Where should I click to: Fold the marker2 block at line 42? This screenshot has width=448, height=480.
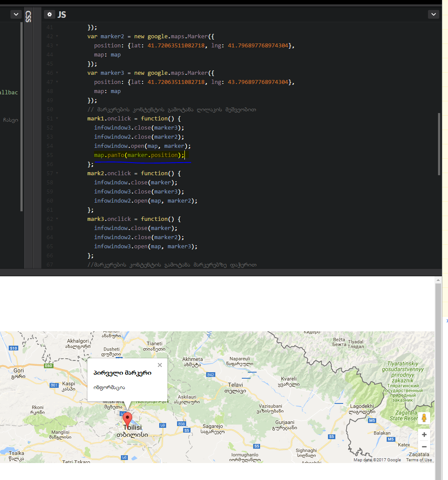57,37
